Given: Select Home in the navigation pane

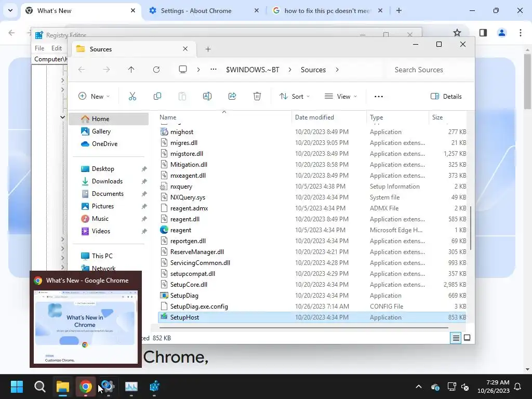Looking at the screenshot, I should point(109,119).
